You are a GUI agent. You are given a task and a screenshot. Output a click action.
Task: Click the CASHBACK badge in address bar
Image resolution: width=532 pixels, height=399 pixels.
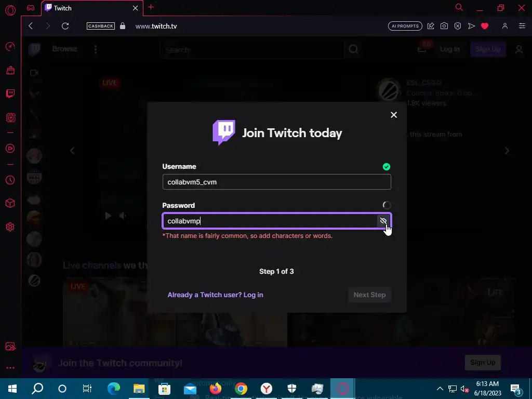(100, 26)
